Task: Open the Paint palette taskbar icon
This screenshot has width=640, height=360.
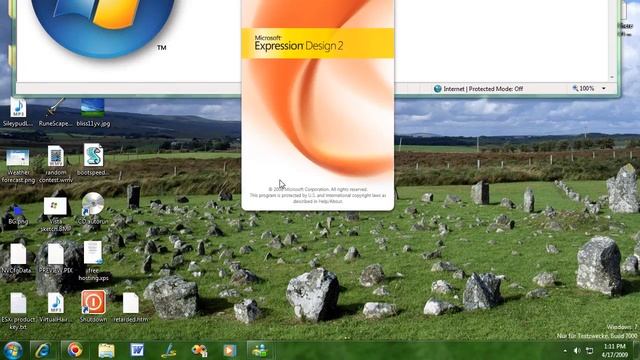Action: 199,350
